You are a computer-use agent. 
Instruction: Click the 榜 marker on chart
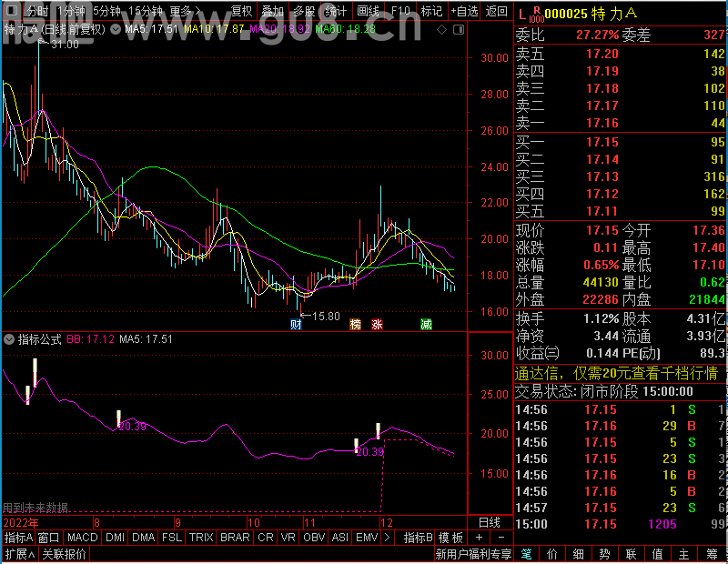click(355, 324)
